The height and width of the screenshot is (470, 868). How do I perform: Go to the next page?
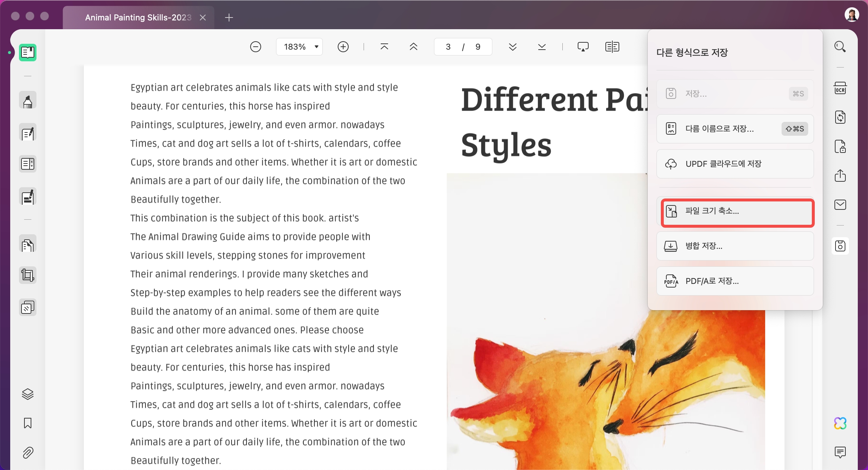(x=513, y=47)
